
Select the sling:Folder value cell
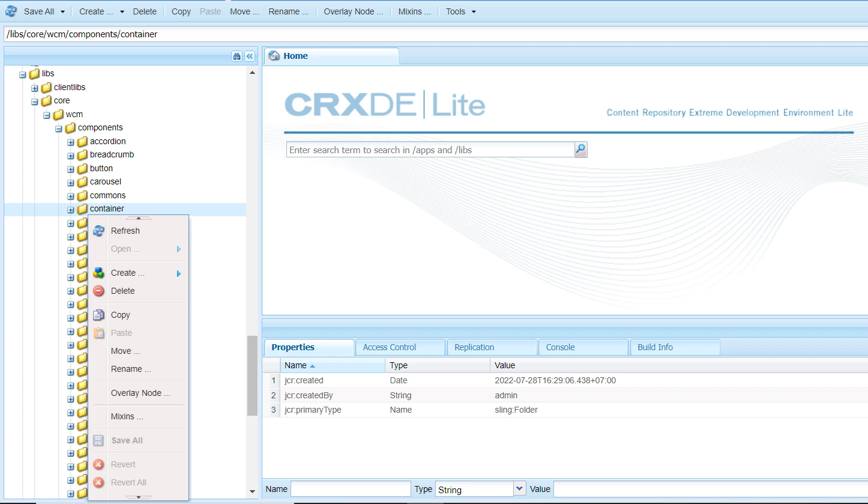(516, 410)
